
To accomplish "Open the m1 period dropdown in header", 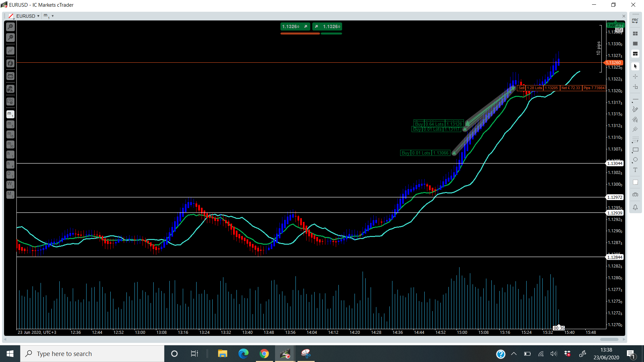I will (x=49, y=16).
